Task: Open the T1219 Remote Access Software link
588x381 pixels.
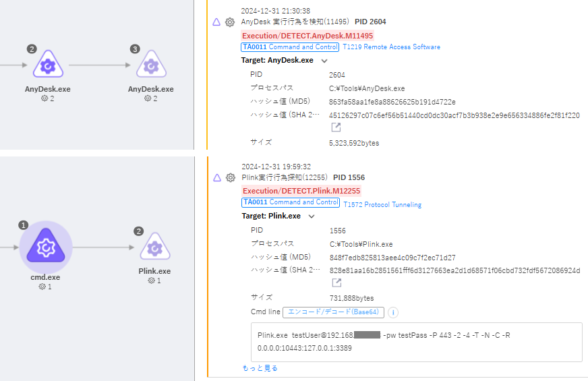Action: (391, 47)
